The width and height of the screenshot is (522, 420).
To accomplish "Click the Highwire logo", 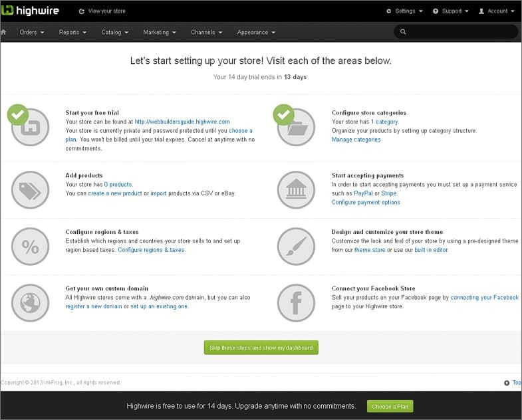I will [30, 11].
